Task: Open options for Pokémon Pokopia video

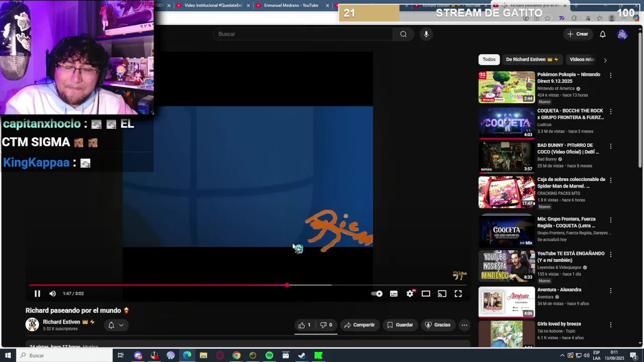Action: [611, 75]
